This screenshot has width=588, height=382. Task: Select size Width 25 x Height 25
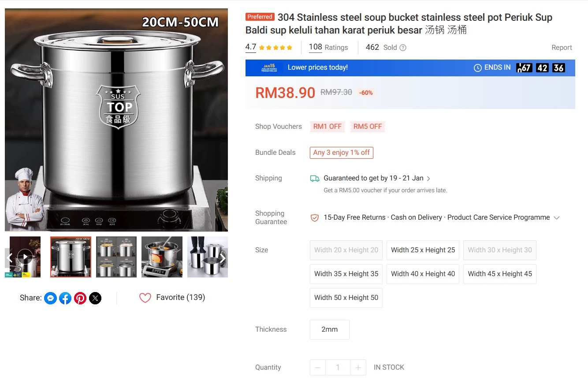pos(423,250)
